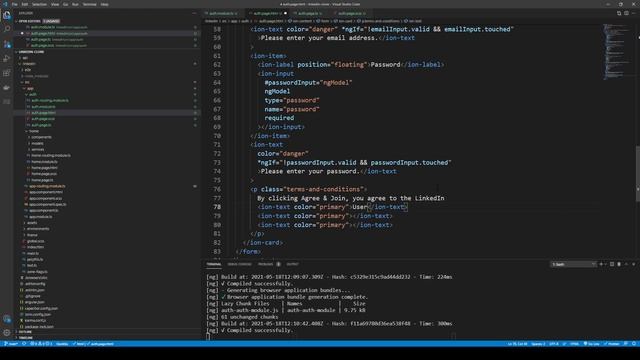Select the Output panel tab

click(x=292, y=264)
